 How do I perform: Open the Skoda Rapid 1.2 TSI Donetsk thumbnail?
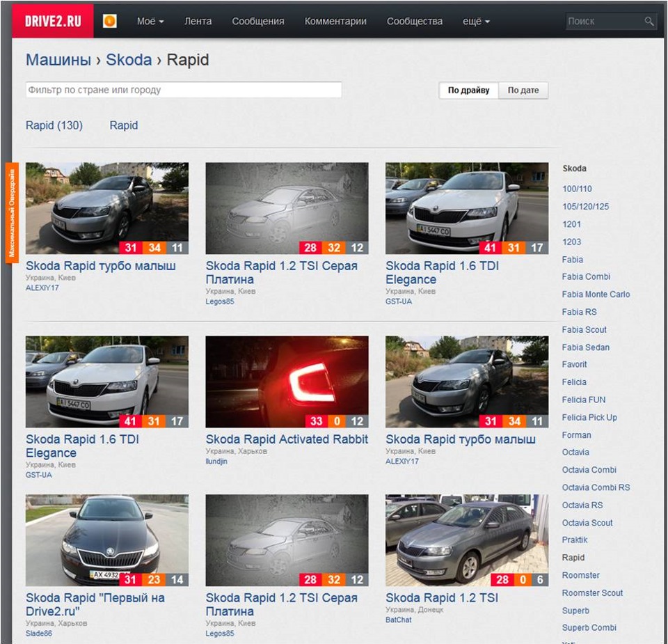467,540
